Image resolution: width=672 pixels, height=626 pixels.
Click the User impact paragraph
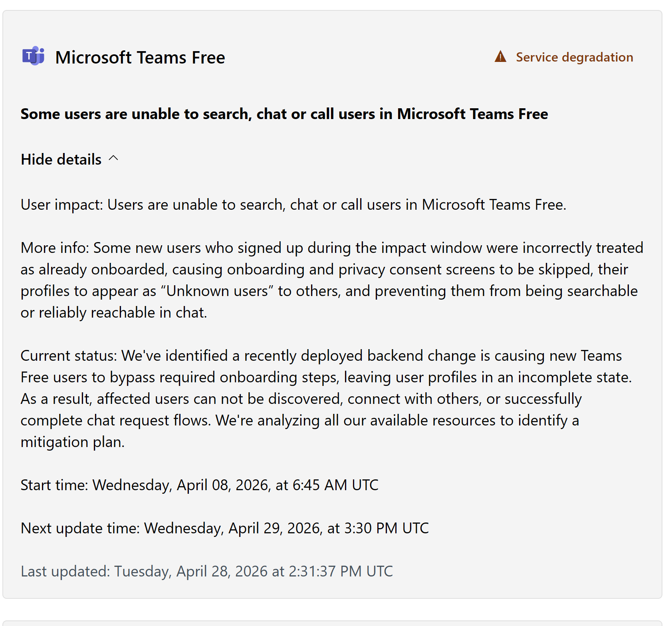[293, 205]
